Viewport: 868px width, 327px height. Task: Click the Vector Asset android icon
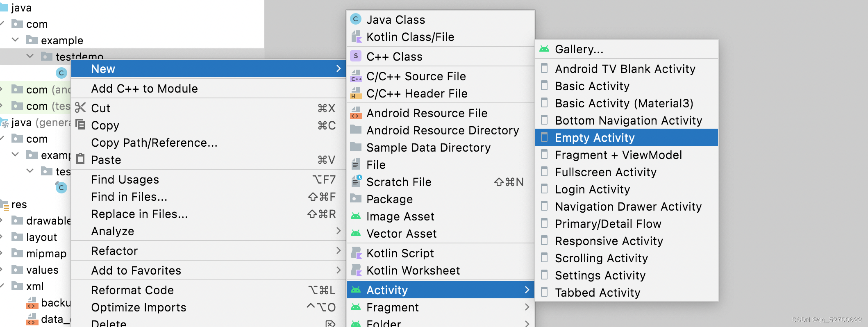coord(356,233)
